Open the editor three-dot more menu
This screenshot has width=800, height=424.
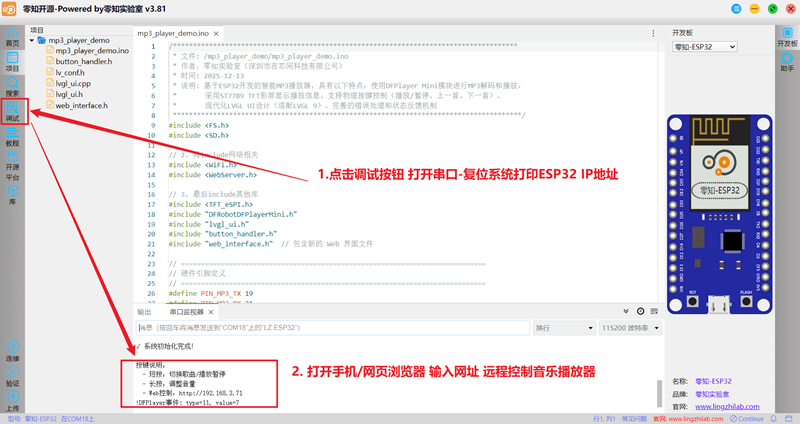(653, 33)
